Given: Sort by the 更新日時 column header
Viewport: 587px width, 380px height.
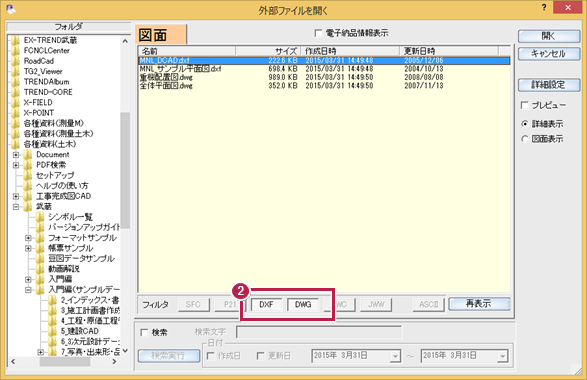Looking at the screenshot, I should coord(449,51).
